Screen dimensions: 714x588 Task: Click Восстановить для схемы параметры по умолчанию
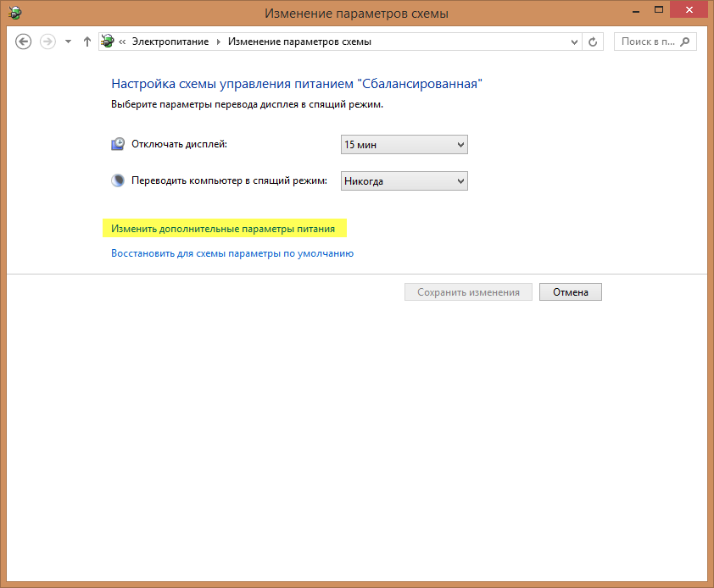point(232,253)
